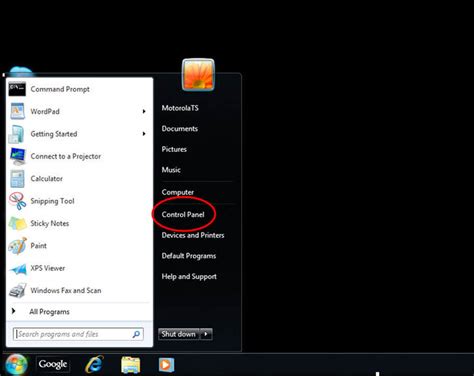The width and height of the screenshot is (474, 376).
Task: Open Default Programs
Action: [189, 256]
